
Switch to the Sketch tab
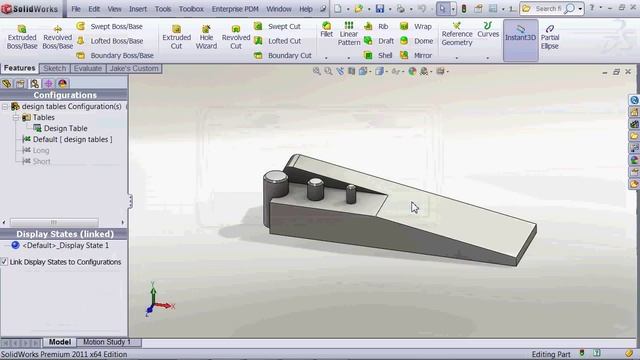[x=54, y=69]
